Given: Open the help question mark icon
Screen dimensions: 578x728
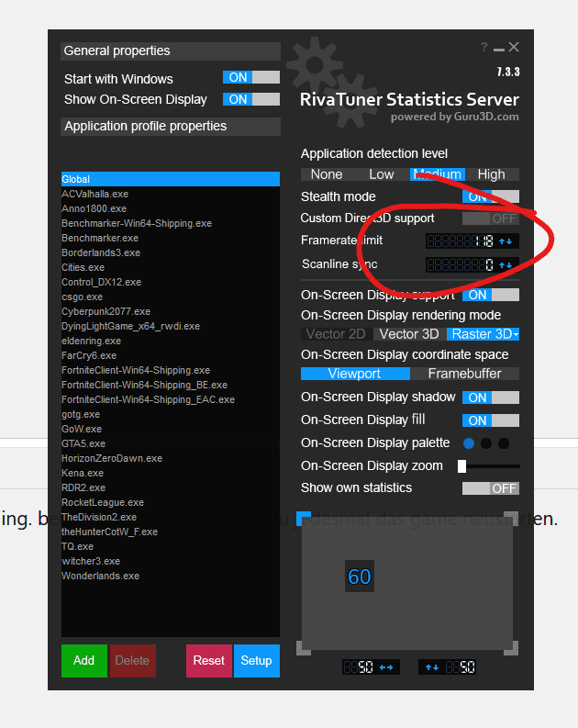Looking at the screenshot, I should click(x=484, y=47).
